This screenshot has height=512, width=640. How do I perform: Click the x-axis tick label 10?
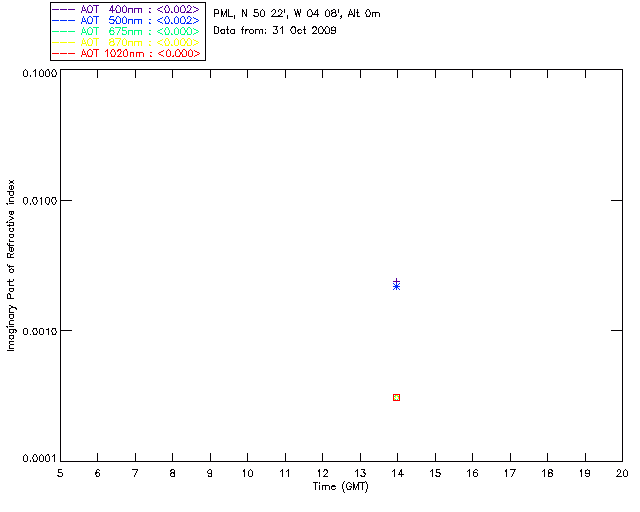[x=247, y=473]
